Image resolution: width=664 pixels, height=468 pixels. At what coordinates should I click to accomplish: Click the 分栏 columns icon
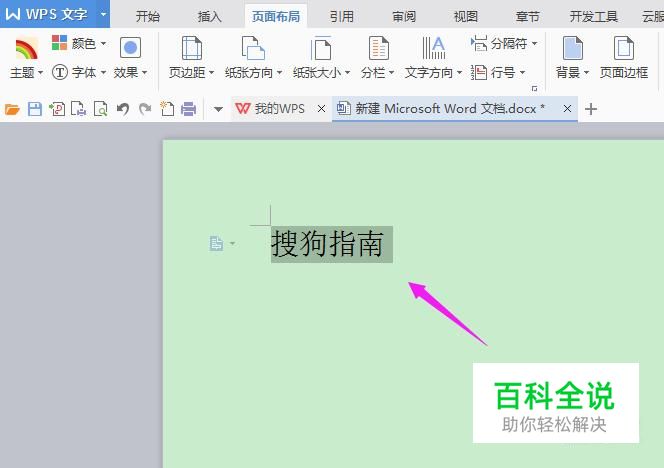click(x=379, y=48)
